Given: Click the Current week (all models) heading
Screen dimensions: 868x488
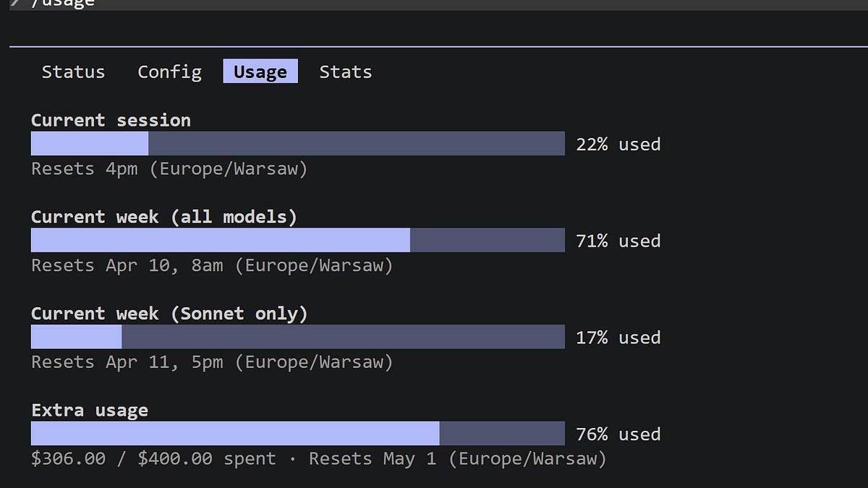Looking at the screenshot, I should coord(164,217).
